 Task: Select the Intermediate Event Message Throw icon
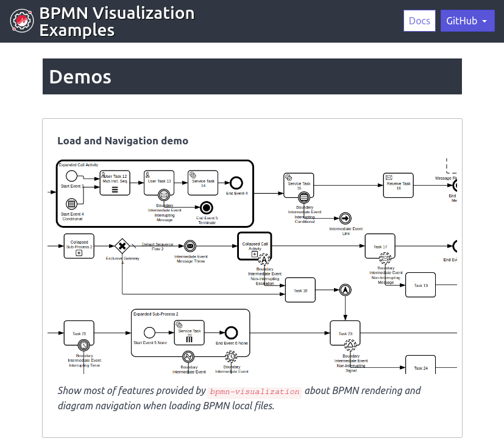(190, 246)
